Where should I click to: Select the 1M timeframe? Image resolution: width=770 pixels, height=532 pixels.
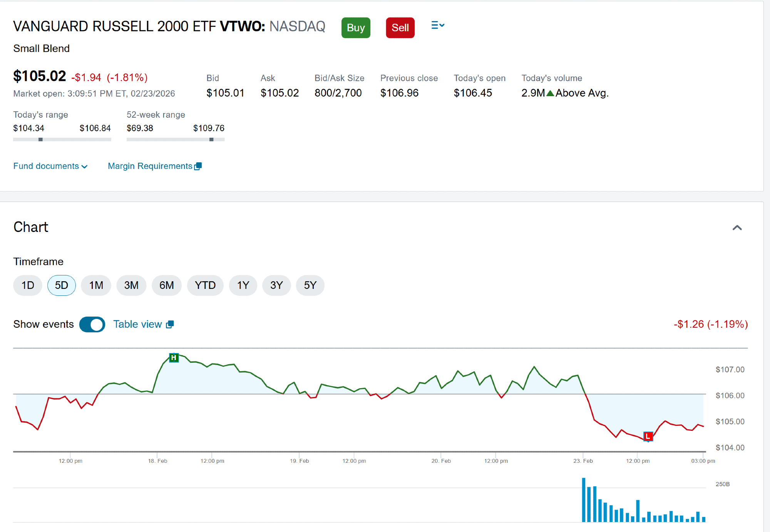[x=96, y=285]
